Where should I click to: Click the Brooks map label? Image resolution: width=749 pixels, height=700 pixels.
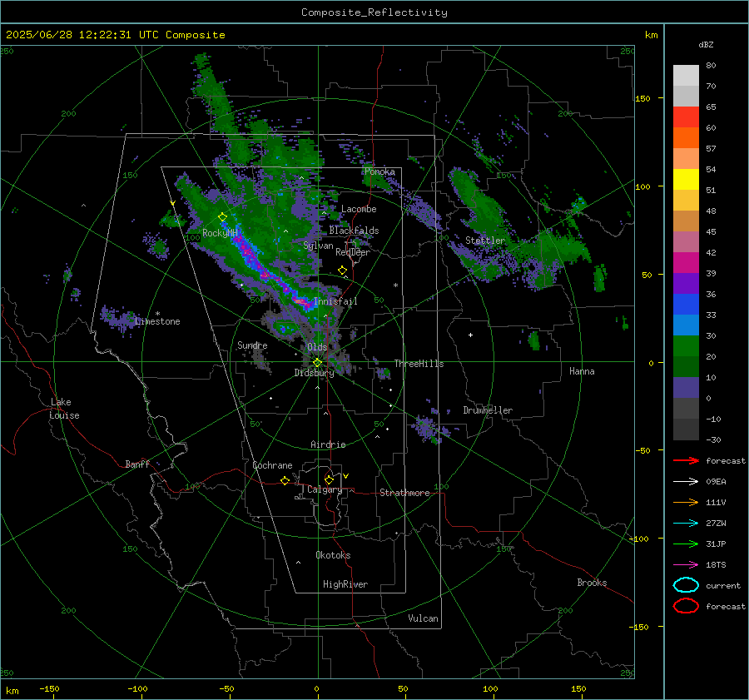click(x=592, y=583)
